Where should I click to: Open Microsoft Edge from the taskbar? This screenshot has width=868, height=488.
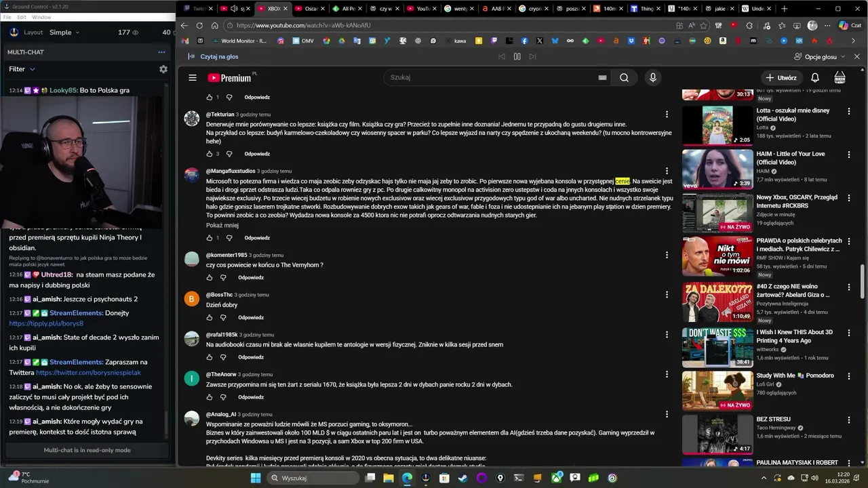click(x=407, y=478)
